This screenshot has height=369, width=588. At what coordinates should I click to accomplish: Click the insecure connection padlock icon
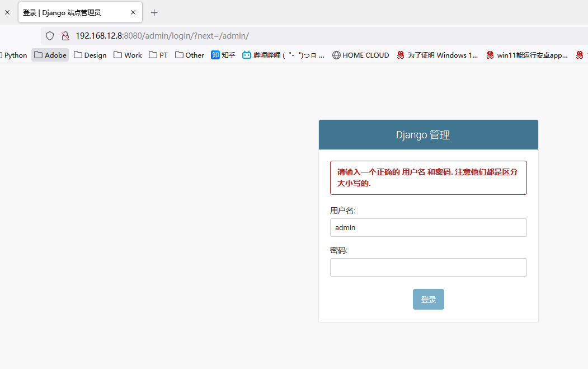[65, 36]
